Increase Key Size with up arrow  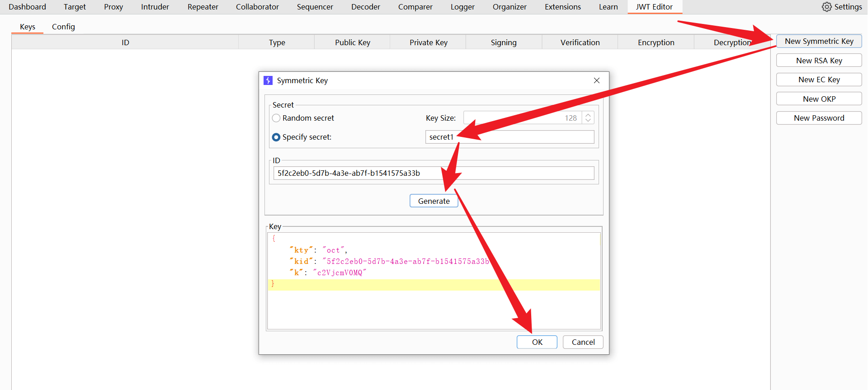click(x=588, y=115)
